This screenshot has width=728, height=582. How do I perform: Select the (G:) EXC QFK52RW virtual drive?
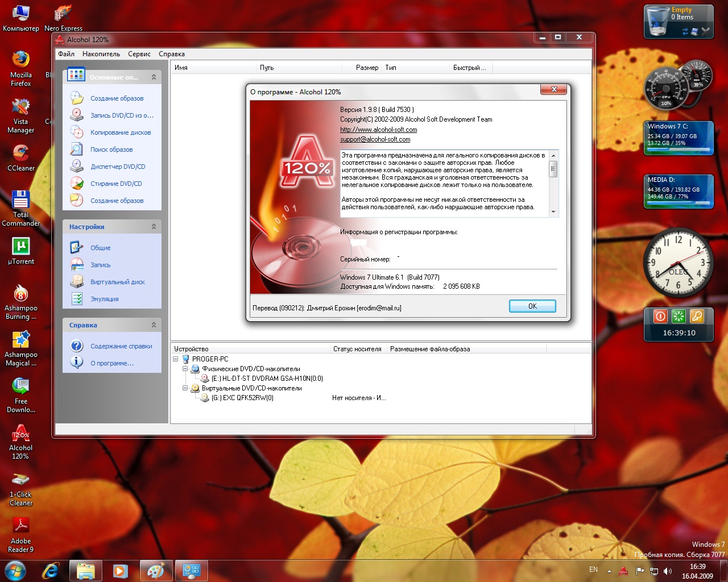tap(242, 398)
